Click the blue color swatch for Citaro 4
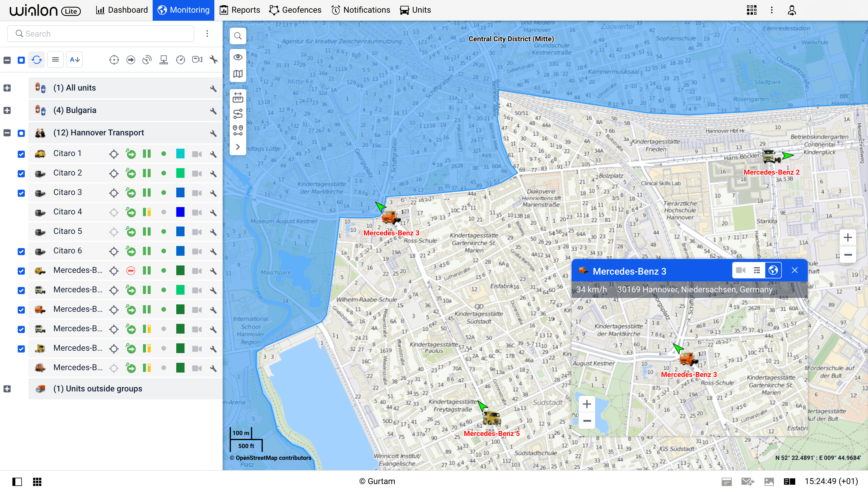This screenshot has height=492, width=868. click(x=180, y=212)
